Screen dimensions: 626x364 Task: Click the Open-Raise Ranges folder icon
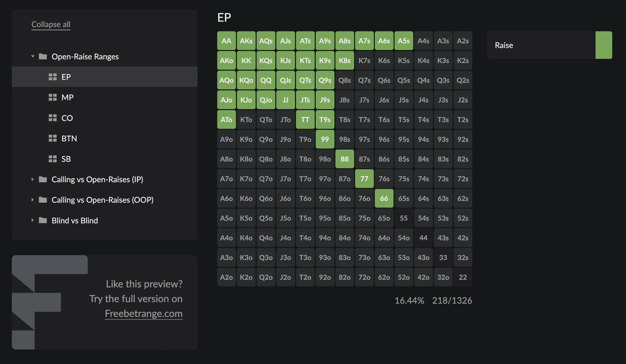tap(43, 56)
